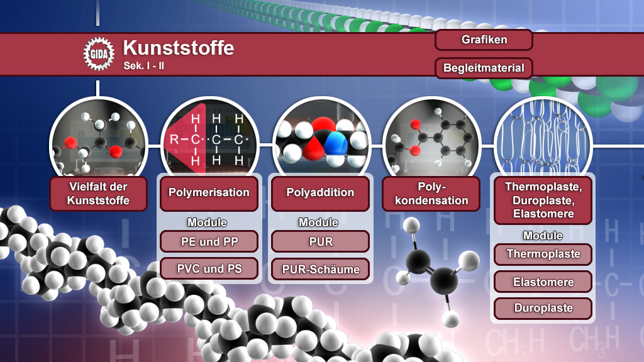
Task: Open the Grafiken section
Action: [484, 40]
